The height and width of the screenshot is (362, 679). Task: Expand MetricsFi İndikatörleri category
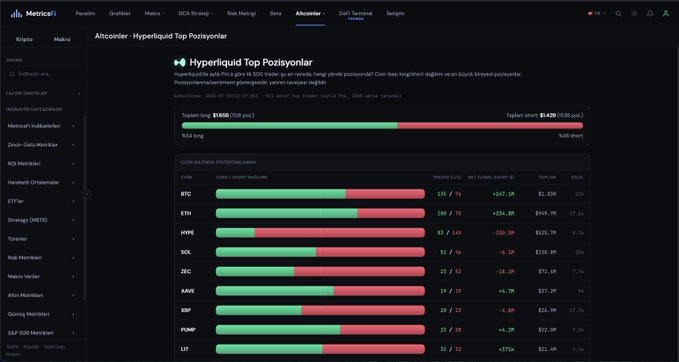pyautogui.click(x=42, y=126)
